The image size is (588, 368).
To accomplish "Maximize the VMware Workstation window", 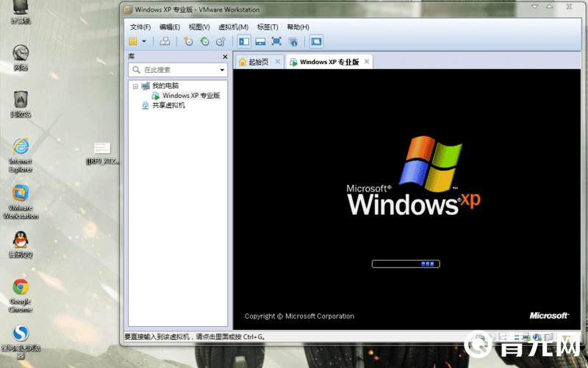I will 549,7.
